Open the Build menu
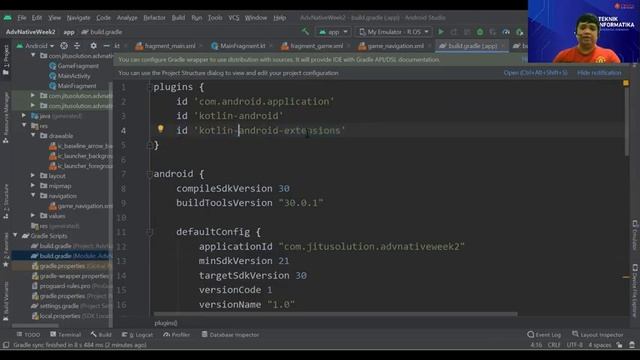The width and height of the screenshot is (640, 360). click(178, 18)
